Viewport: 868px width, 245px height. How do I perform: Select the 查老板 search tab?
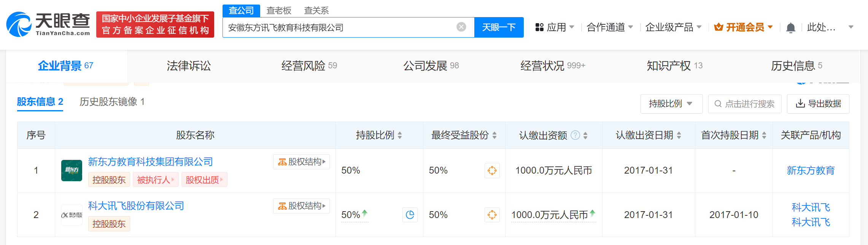point(279,11)
